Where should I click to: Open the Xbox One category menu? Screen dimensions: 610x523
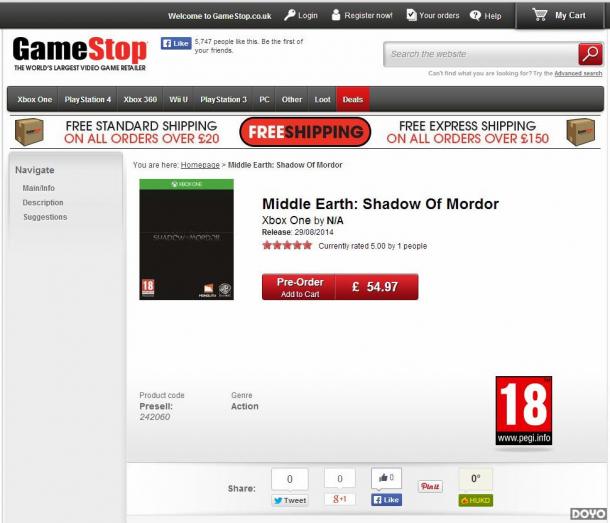tap(34, 99)
